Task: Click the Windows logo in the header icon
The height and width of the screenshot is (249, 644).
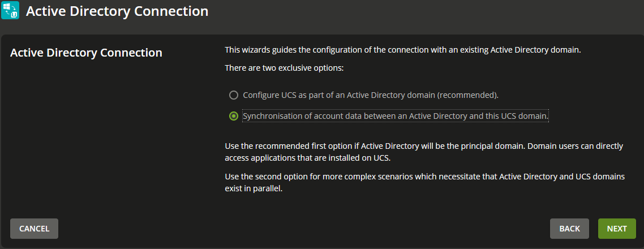Action: [7, 7]
